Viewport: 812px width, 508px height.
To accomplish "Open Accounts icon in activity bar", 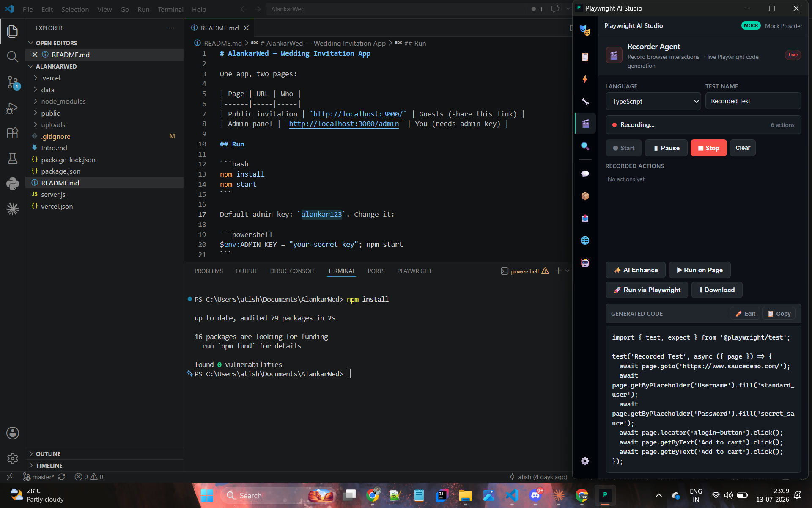I will (13, 433).
